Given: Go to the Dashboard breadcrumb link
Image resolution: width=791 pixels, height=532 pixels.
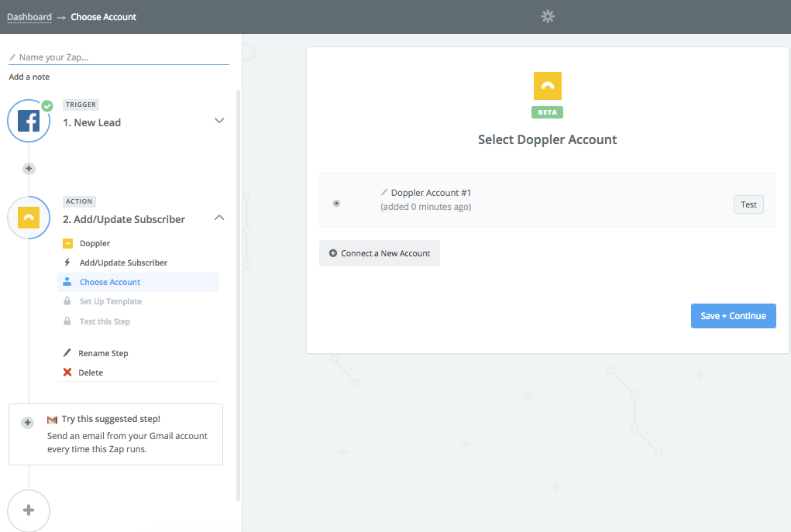Looking at the screenshot, I should [29, 16].
